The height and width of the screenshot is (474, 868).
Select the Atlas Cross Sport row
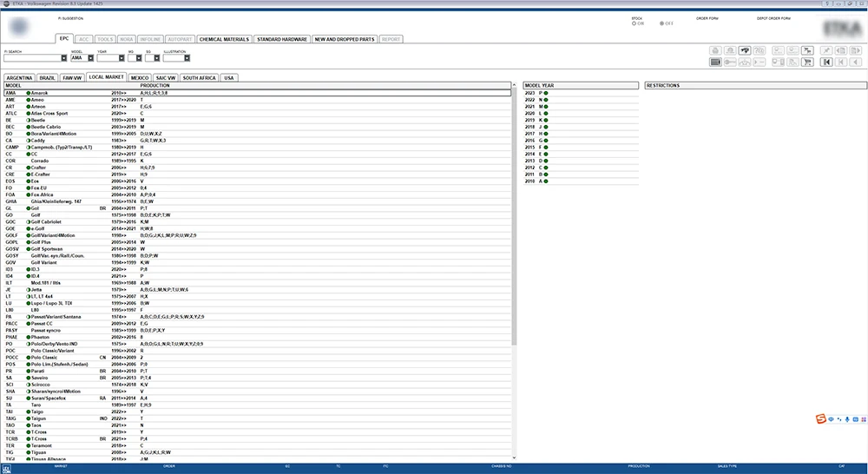coord(258,113)
